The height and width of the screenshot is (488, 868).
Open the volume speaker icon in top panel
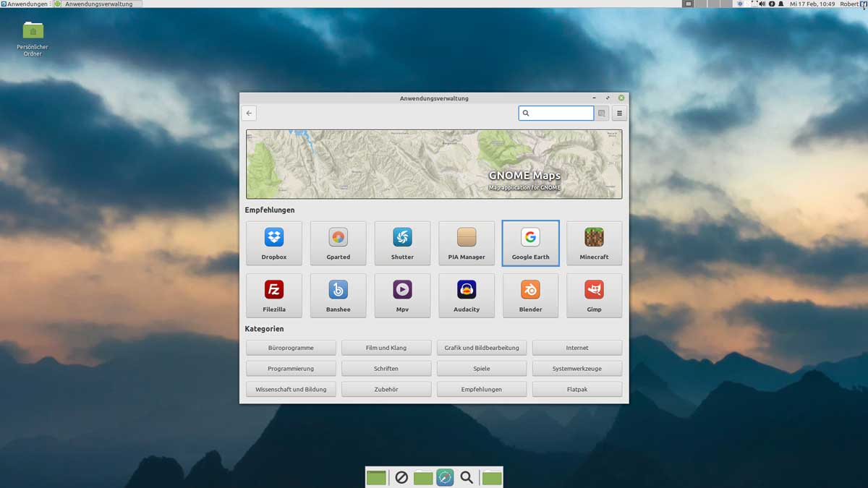coord(763,4)
